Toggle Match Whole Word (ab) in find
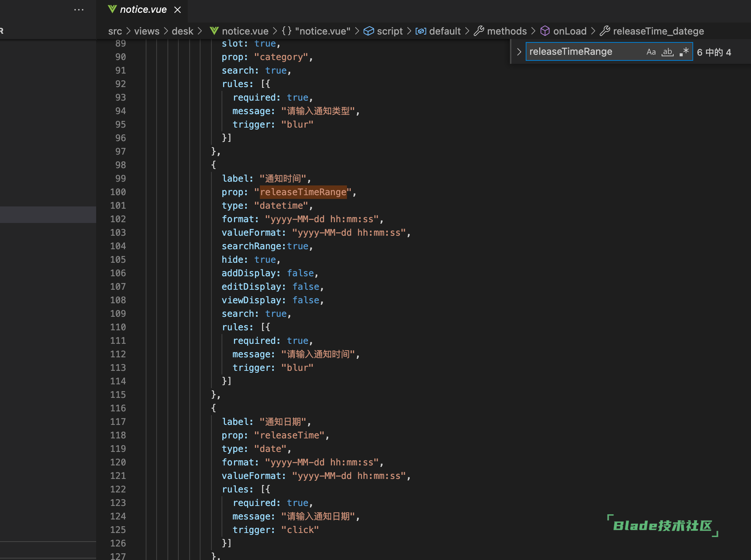Screen dimensions: 751x560 point(667,52)
